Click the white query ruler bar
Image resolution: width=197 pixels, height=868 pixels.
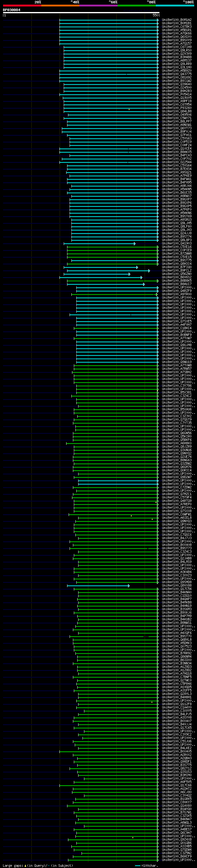pyautogui.click(x=81, y=13)
